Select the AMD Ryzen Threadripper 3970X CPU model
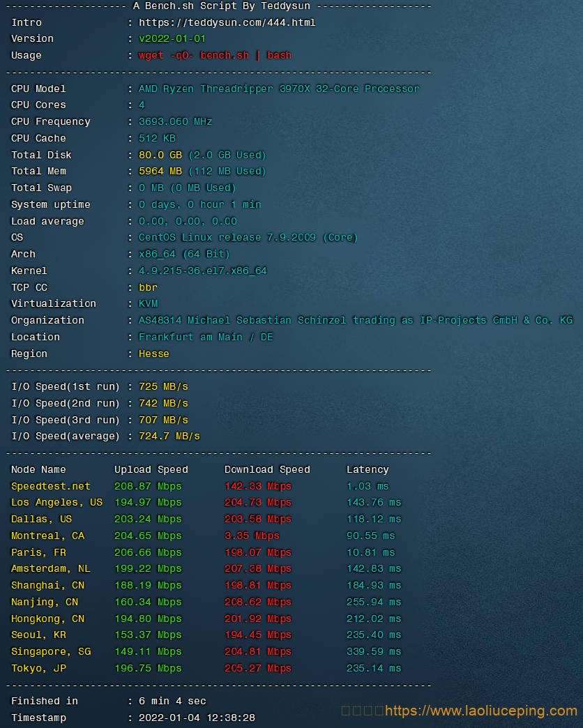583x728 pixels. (279, 89)
